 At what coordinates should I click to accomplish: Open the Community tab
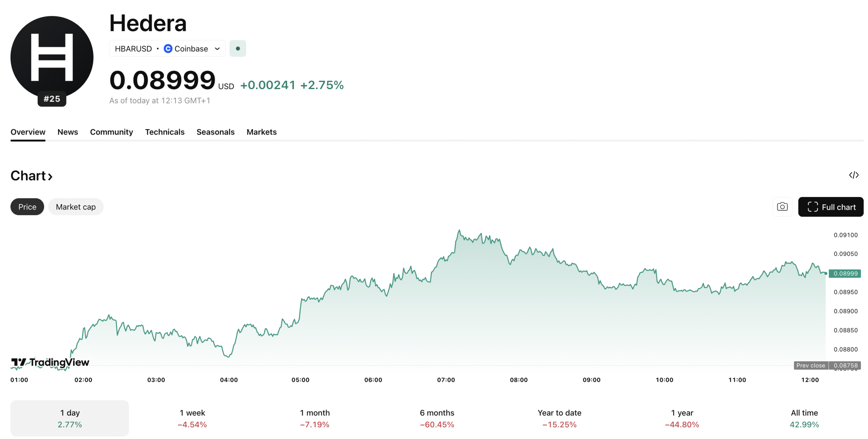111,132
